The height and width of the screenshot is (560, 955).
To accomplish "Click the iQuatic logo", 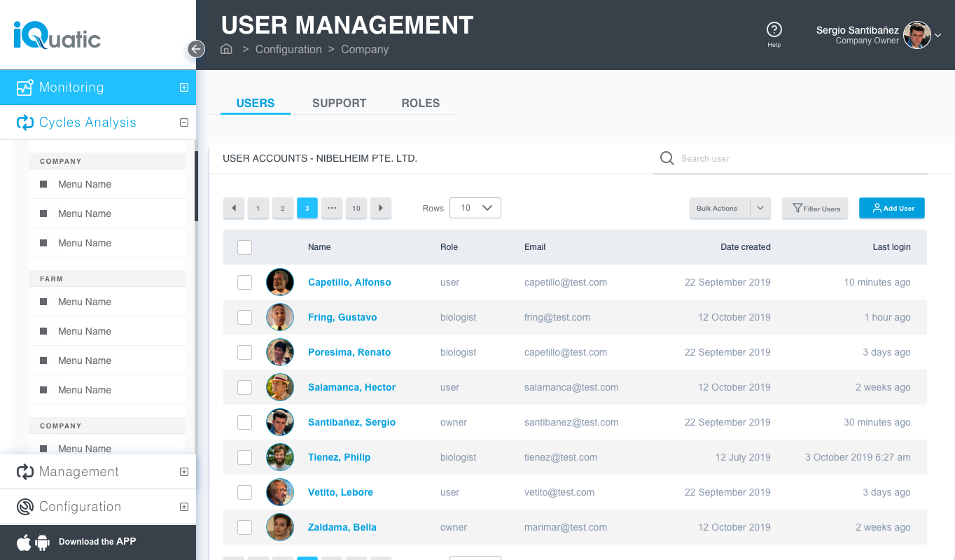I will tap(57, 34).
